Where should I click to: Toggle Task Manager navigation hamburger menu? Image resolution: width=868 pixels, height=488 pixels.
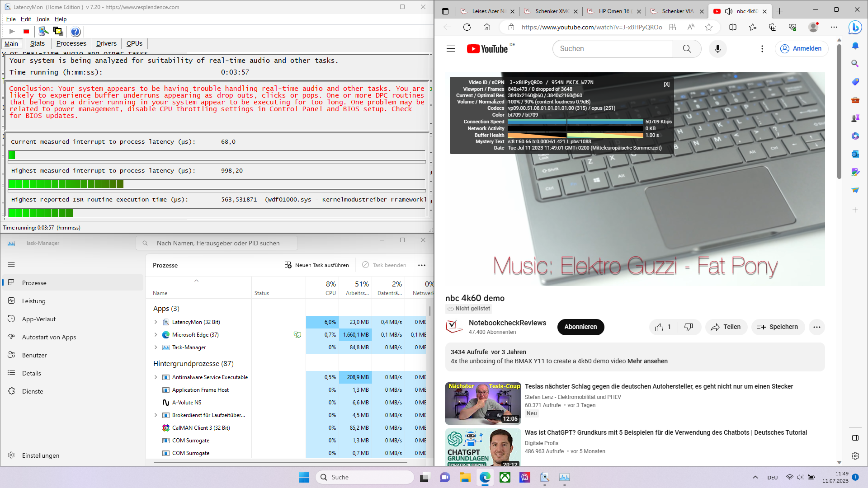coord(11,264)
